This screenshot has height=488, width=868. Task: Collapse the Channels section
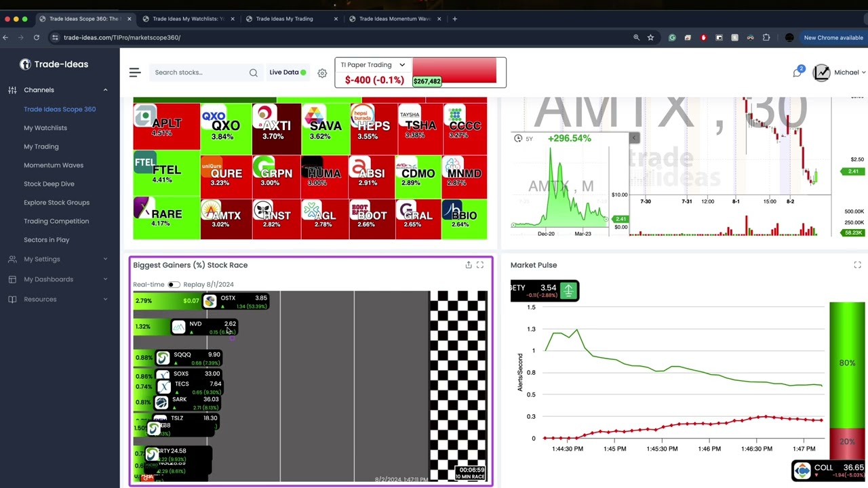pos(105,90)
